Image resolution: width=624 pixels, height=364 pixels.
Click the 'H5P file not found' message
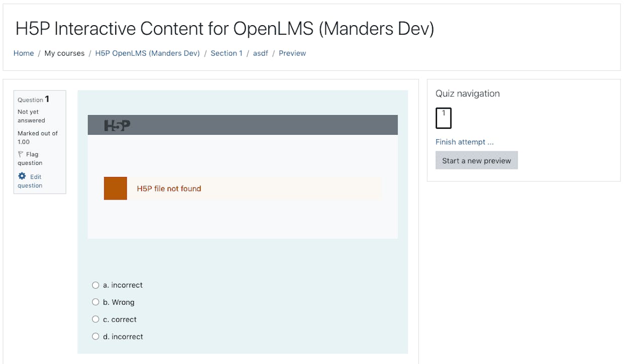(x=169, y=189)
